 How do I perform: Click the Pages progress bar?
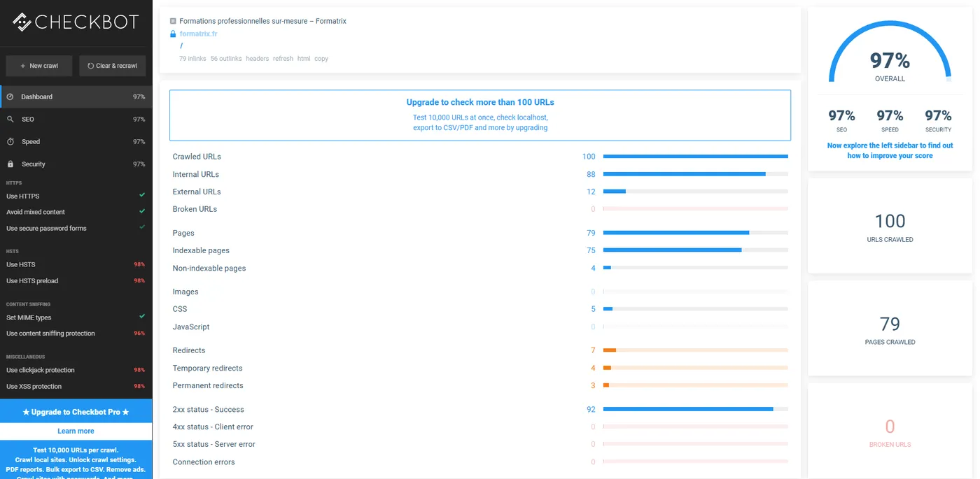tap(696, 233)
